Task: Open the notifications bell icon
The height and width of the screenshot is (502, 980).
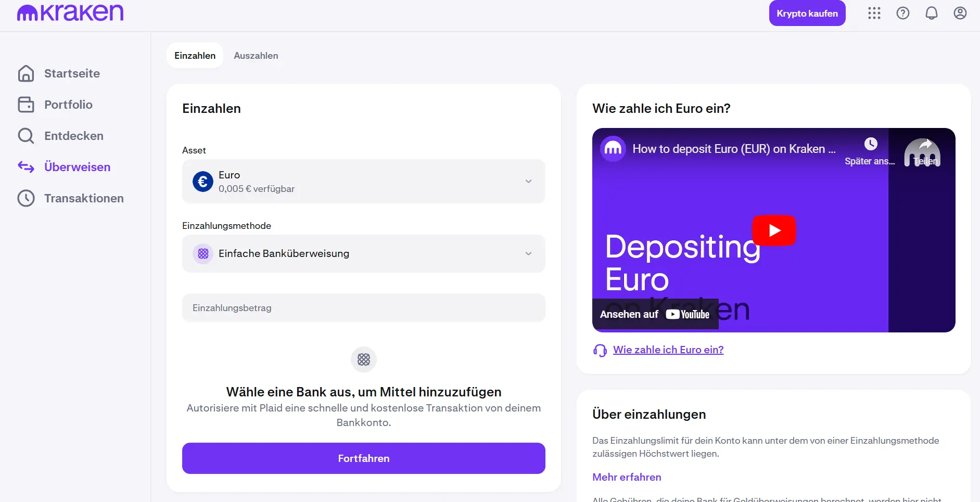Action: tap(932, 13)
